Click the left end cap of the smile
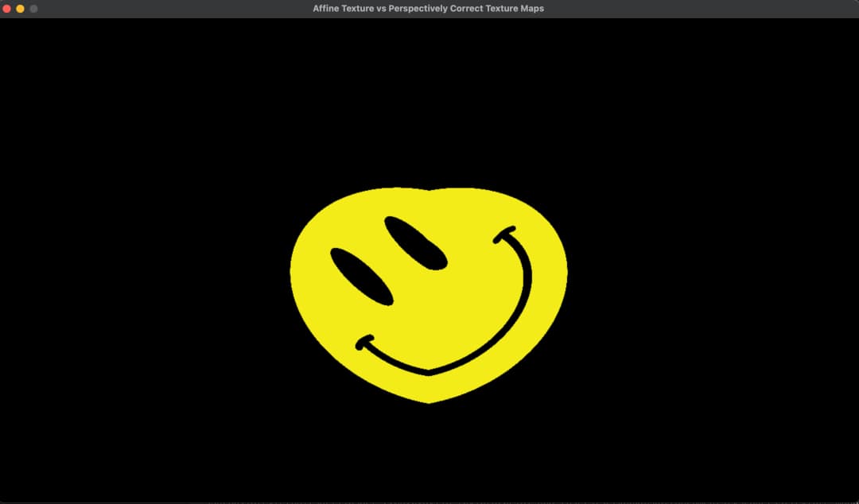Image resolution: width=859 pixels, height=504 pixels. point(364,343)
